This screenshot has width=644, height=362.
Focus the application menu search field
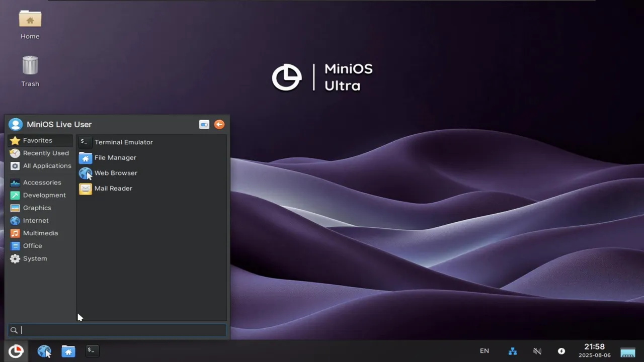click(x=117, y=330)
